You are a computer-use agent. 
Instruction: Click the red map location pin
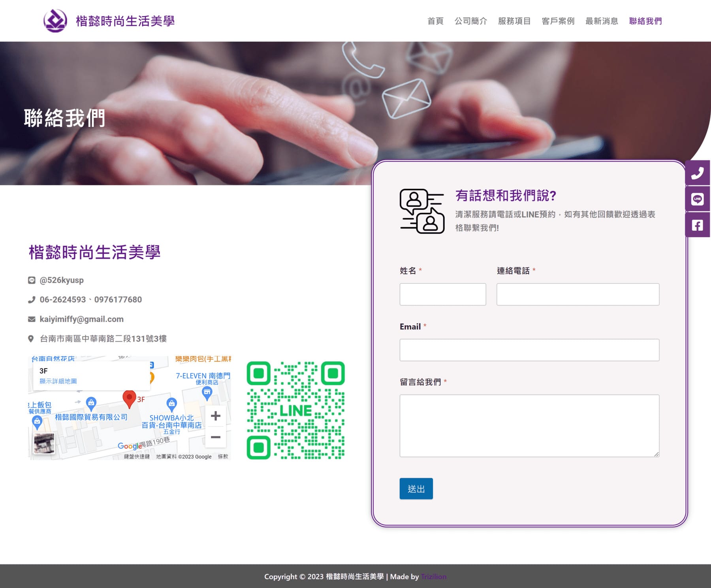(x=129, y=398)
